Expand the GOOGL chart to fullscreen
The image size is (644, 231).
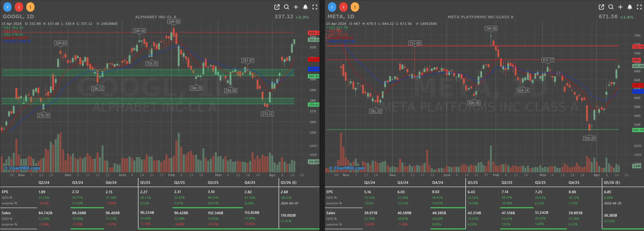[x=315, y=7]
